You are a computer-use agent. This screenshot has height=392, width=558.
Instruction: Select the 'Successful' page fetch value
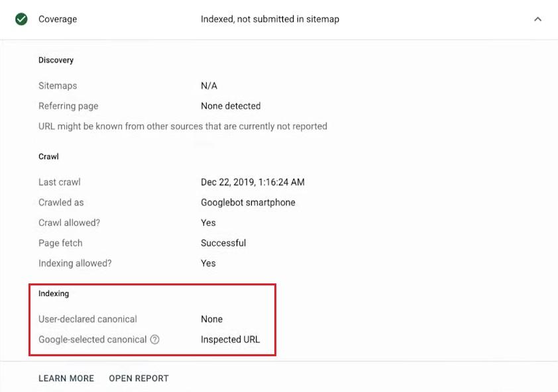pos(223,243)
